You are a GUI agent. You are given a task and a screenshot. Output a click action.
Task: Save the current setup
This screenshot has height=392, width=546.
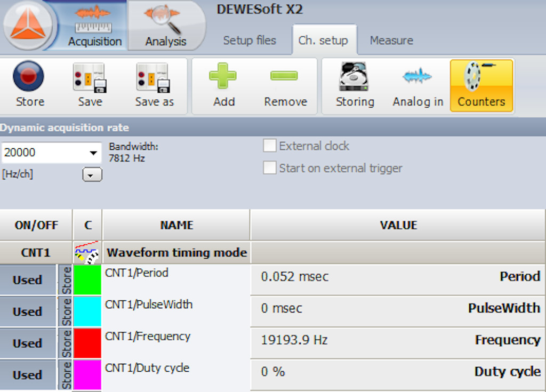tap(90, 84)
